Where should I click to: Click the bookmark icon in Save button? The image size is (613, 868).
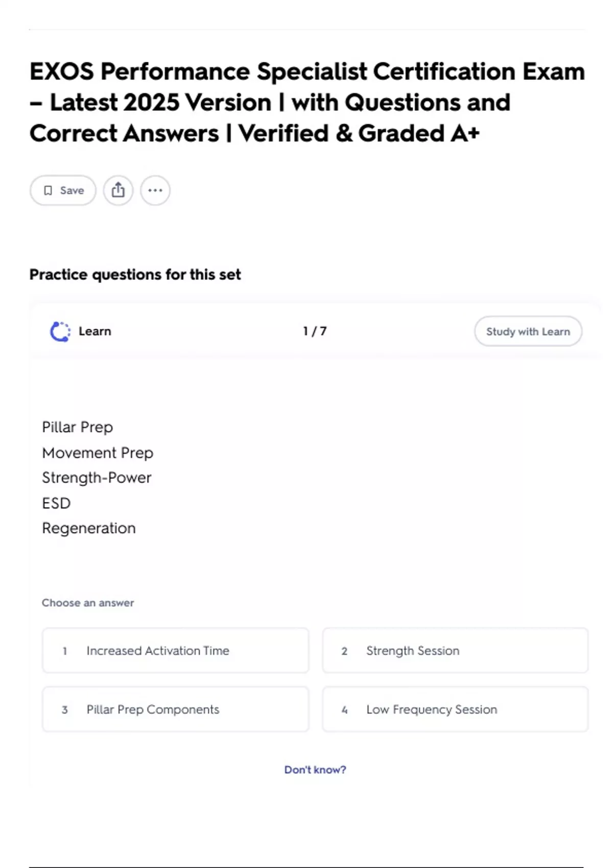coord(48,190)
